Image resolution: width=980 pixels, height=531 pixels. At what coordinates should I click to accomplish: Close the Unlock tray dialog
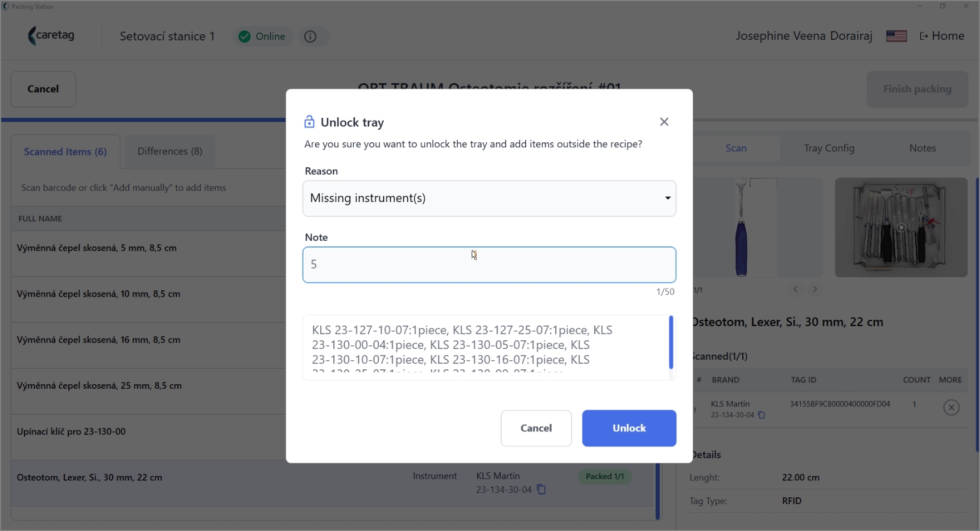664,122
